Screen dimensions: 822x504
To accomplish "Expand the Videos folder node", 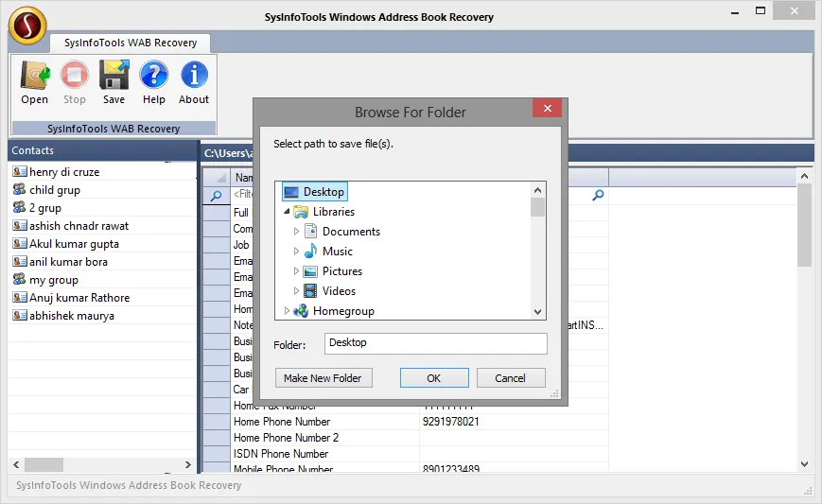I will [x=296, y=291].
